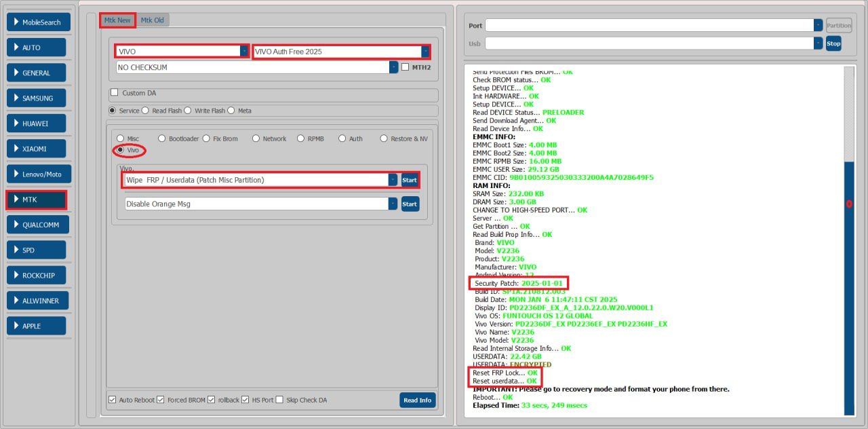The image size is (868, 429).
Task: Open the NO CHECKSUM dropdown
Action: [x=393, y=67]
